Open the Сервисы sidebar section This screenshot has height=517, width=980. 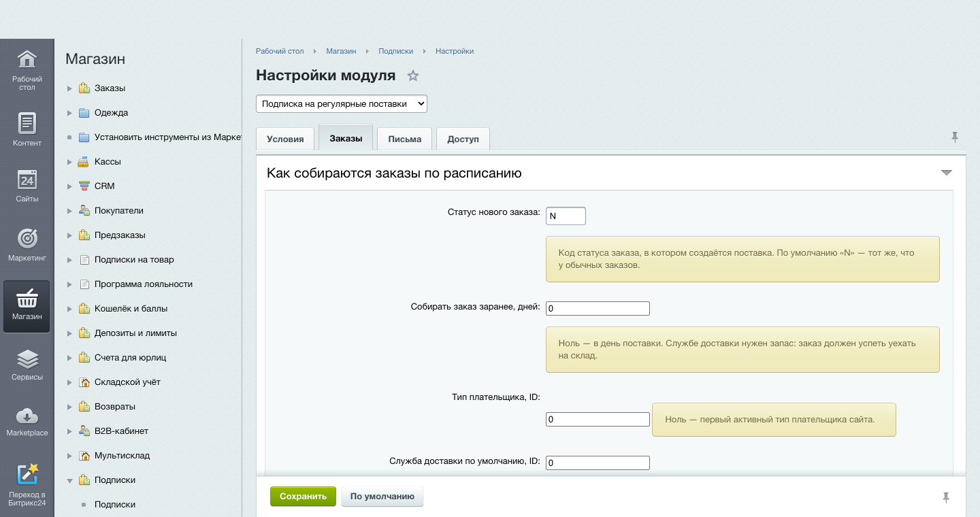pyautogui.click(x=27, y=365)
